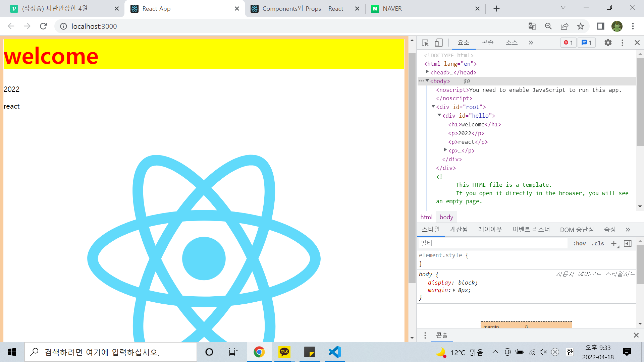The height and width of the screenshot is (362, 644).
Task: Close the DevTools panel
Action: 637,43
